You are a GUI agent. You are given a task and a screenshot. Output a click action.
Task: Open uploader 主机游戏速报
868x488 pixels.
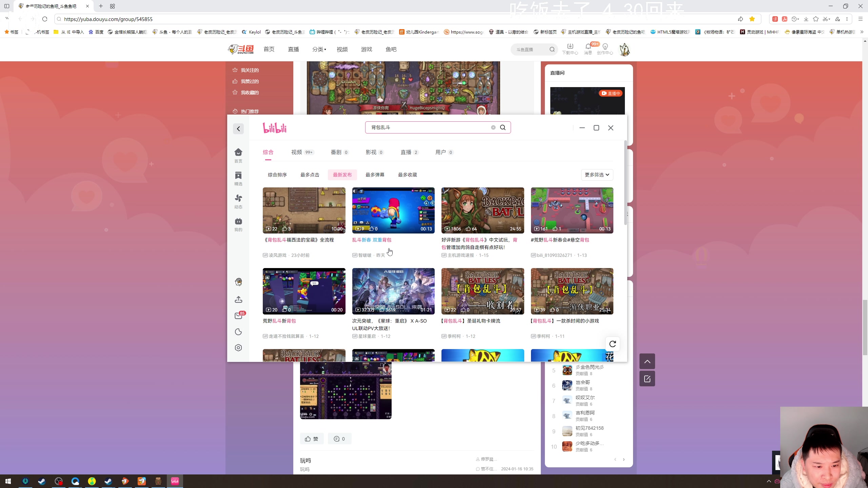(x=461, y=255)
